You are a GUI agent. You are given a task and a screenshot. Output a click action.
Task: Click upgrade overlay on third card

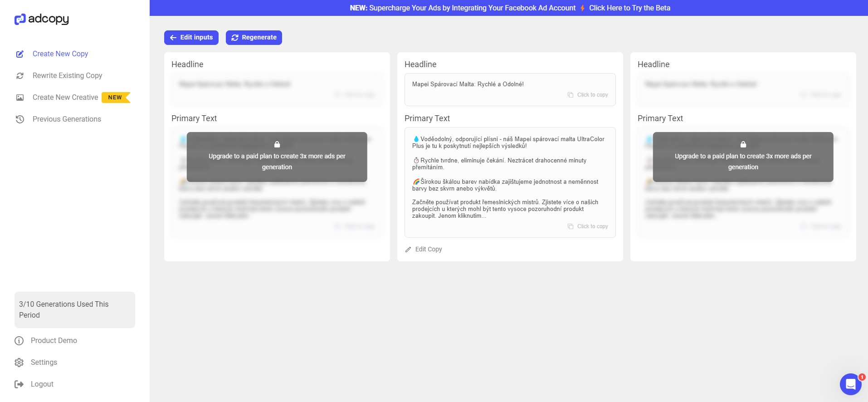743,157
